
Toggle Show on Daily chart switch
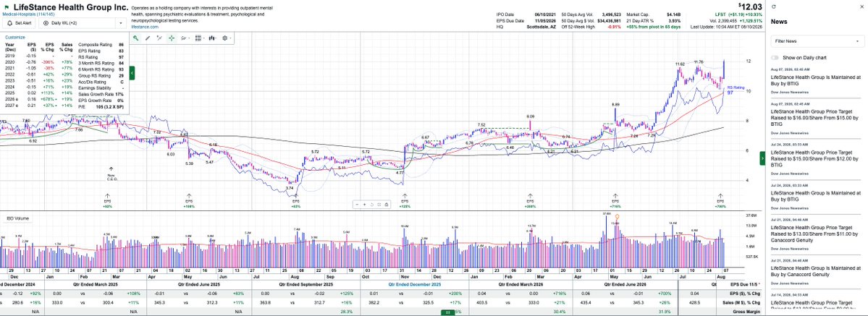pyautogui.click(x=775, y=58)
